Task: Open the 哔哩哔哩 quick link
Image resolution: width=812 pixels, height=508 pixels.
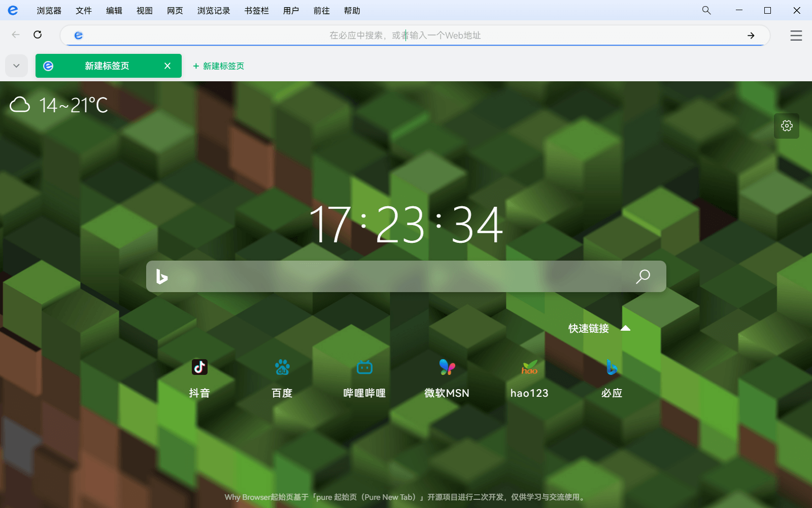Action: 364,377
